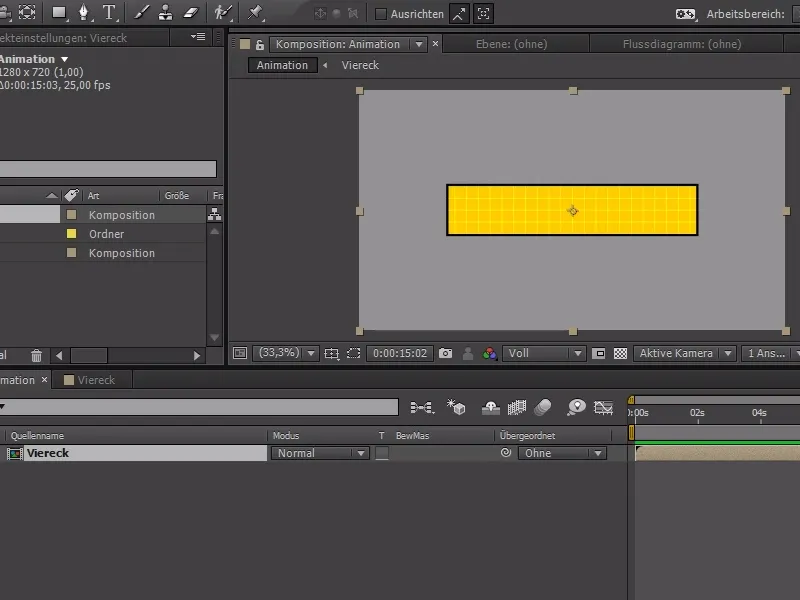Open the Komposition: Animation viewer dropdown

click(418, 44)
